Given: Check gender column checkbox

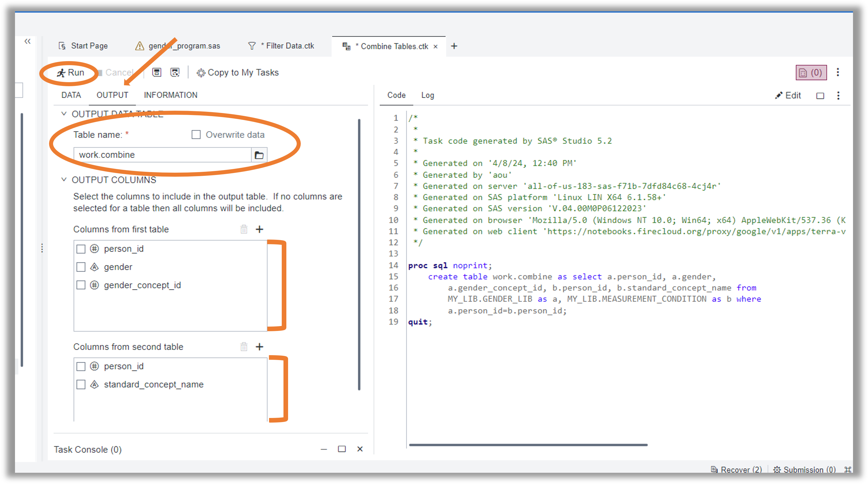Looking at the screenshot, I should click(81, 267).
